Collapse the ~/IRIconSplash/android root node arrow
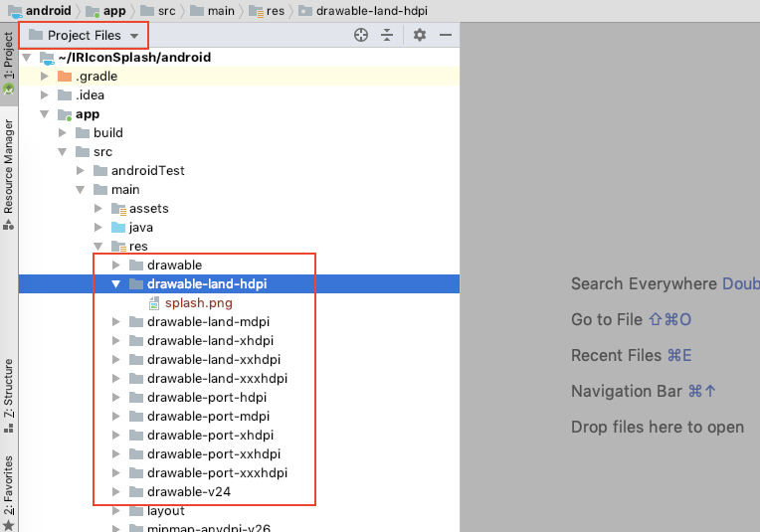This screenshot has width=760, height=532. (x=27, y=58)
